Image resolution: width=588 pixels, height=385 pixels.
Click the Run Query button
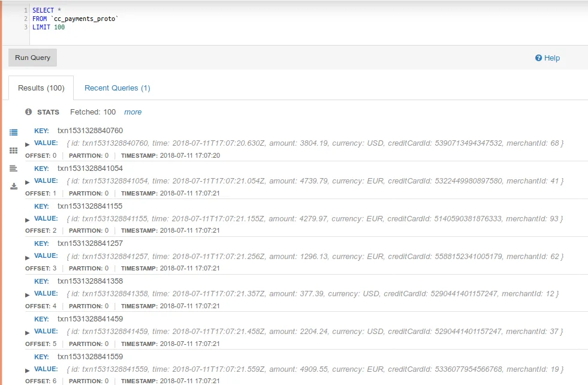click(x=32, y=58)
